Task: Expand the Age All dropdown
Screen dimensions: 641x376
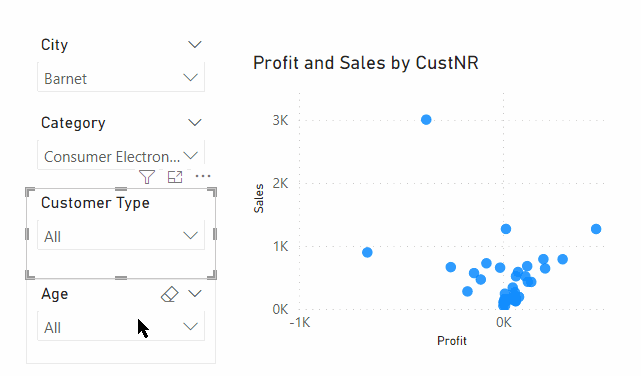Action: click(121, 327)
